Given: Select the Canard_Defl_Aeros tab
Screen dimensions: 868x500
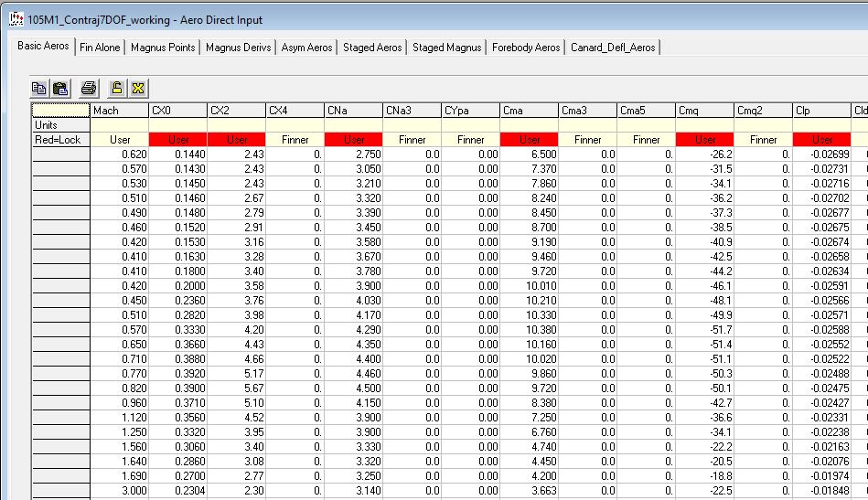Looking at the screenshot, I should 613,48.
